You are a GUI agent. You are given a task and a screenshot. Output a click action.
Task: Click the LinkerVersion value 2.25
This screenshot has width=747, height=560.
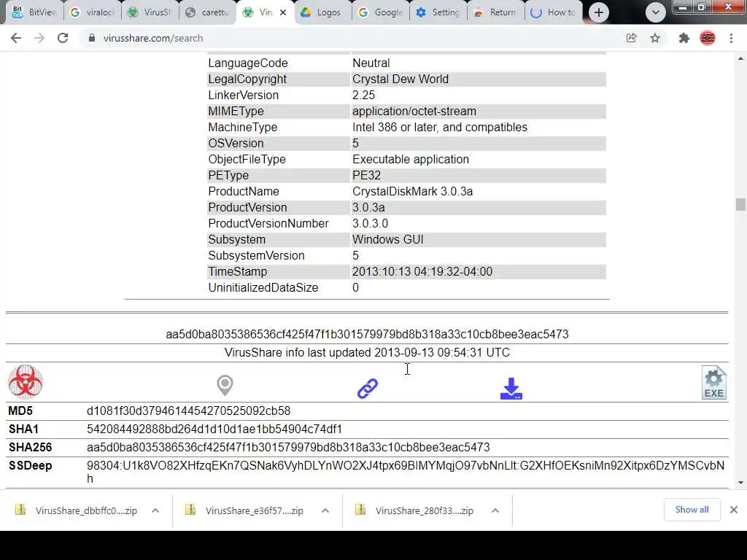pos(363,96)
